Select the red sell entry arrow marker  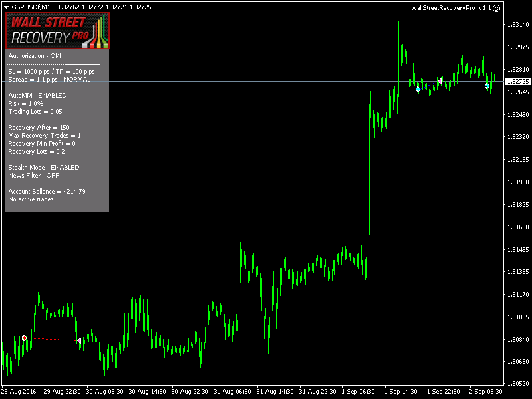pos(25,338)
